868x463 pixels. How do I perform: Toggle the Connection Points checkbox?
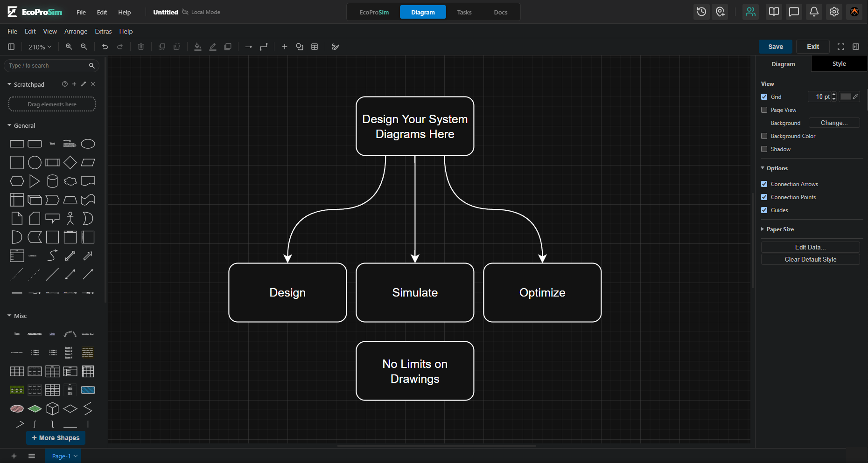(764, 197)
